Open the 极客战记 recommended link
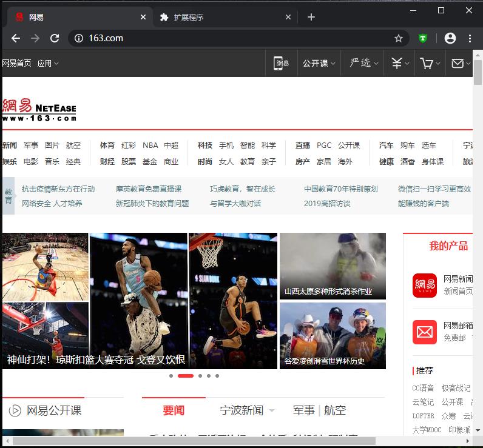483x448 pixels. [x=456, y=388]
